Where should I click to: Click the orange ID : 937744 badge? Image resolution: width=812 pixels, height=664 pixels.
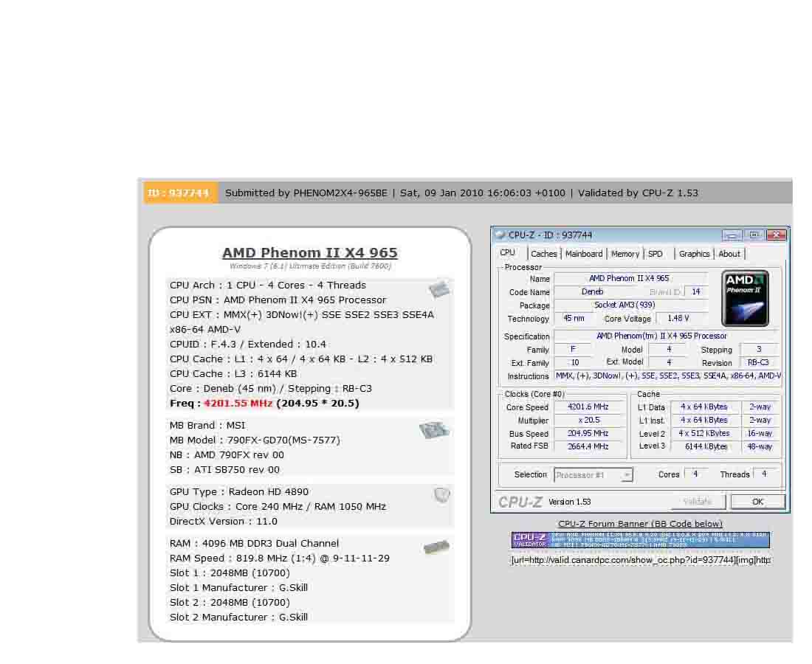pyautogui.click(x=179, y=193)
